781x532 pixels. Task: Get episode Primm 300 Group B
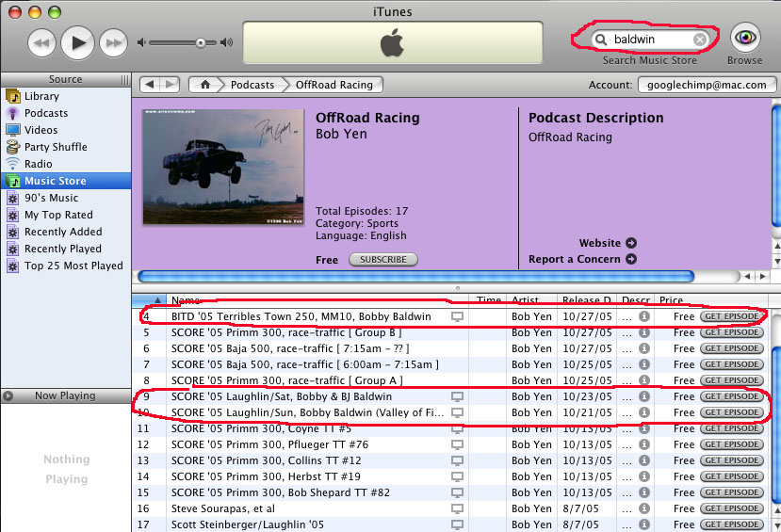(x=732, y=332)
